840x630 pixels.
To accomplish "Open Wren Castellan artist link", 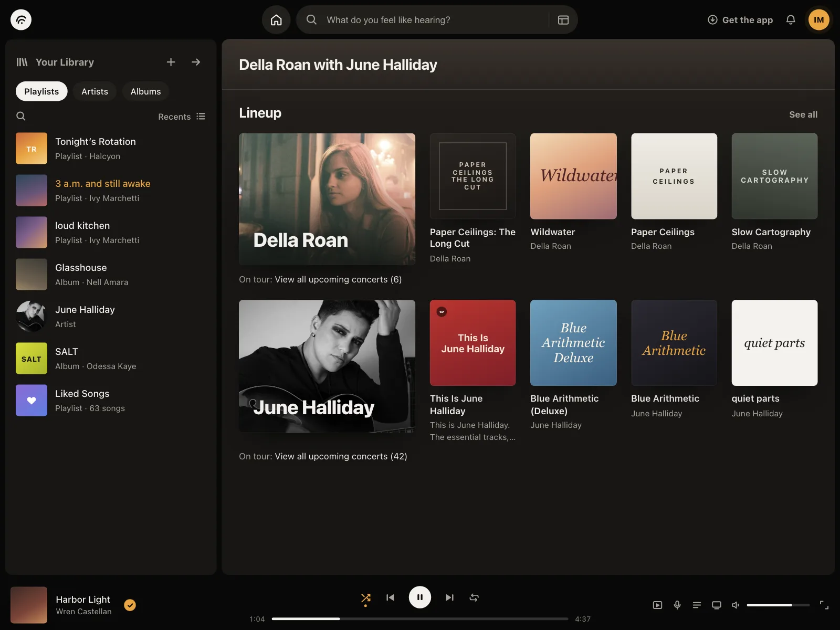I will click(83, 612).
